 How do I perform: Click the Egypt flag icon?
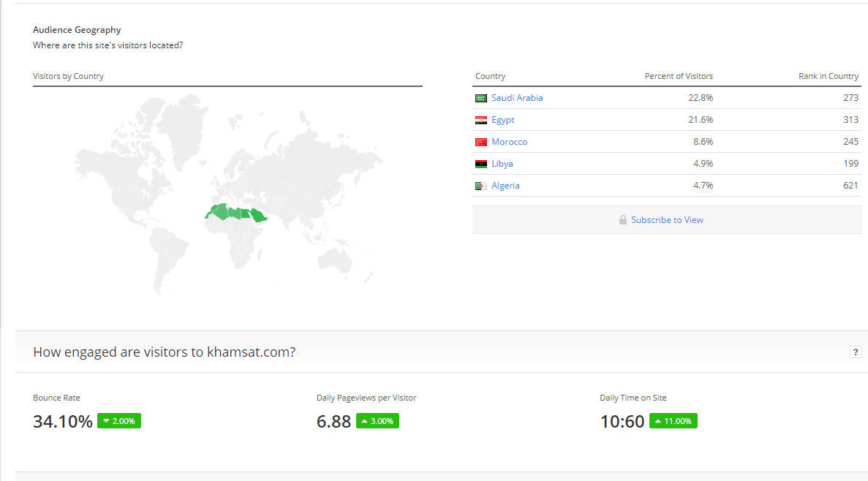(481, 120)
